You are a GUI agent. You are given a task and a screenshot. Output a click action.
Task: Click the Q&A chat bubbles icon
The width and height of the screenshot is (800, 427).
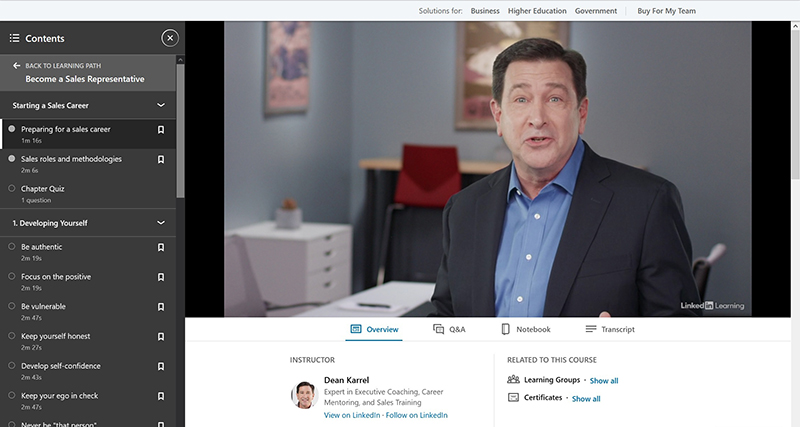[438, 329]
